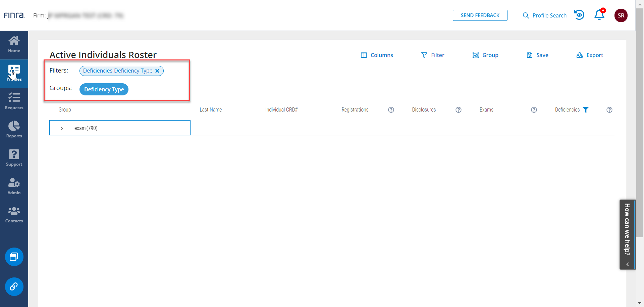Viewport: 644px width, 307px height.
Task: Open the SR user avatar menu
Action: click(621, 15)
